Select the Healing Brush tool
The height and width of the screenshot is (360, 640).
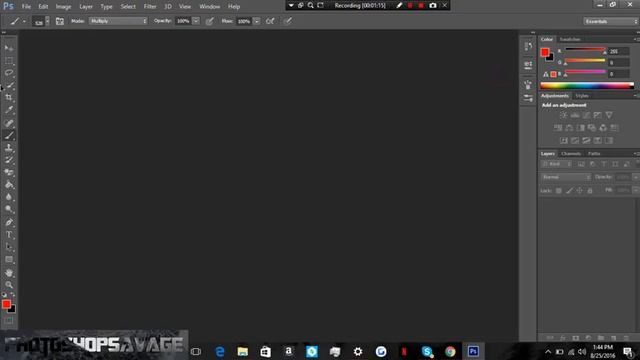[x=9, y=123]
